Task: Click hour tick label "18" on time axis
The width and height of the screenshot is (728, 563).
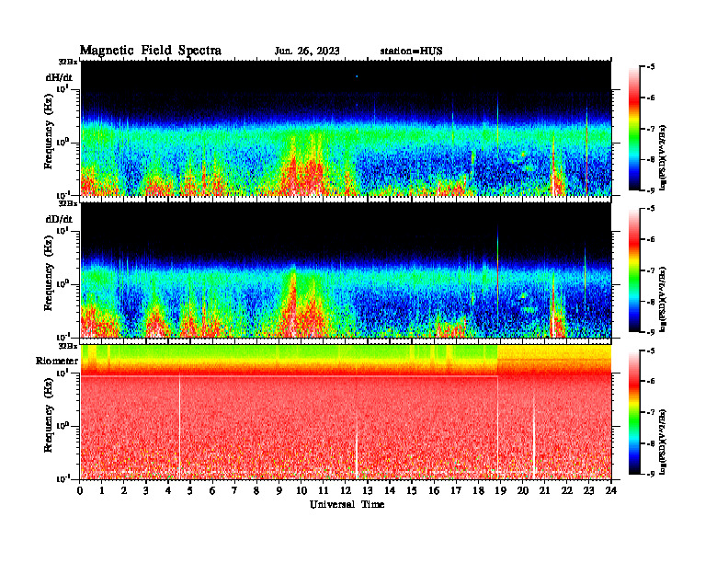Action: pyautogui.click(x=478, y=491)
